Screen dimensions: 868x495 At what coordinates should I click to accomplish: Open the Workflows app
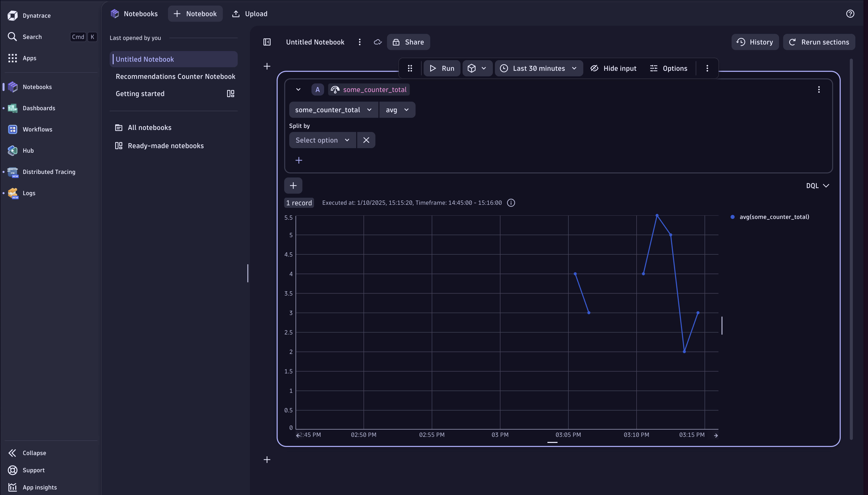[x=38, y=129]
